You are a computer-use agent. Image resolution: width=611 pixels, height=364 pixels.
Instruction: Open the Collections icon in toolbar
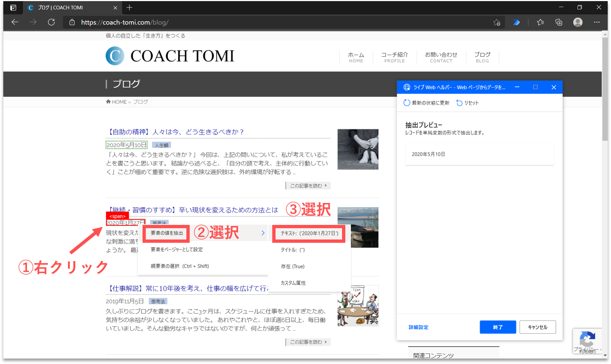click(559, 22)
